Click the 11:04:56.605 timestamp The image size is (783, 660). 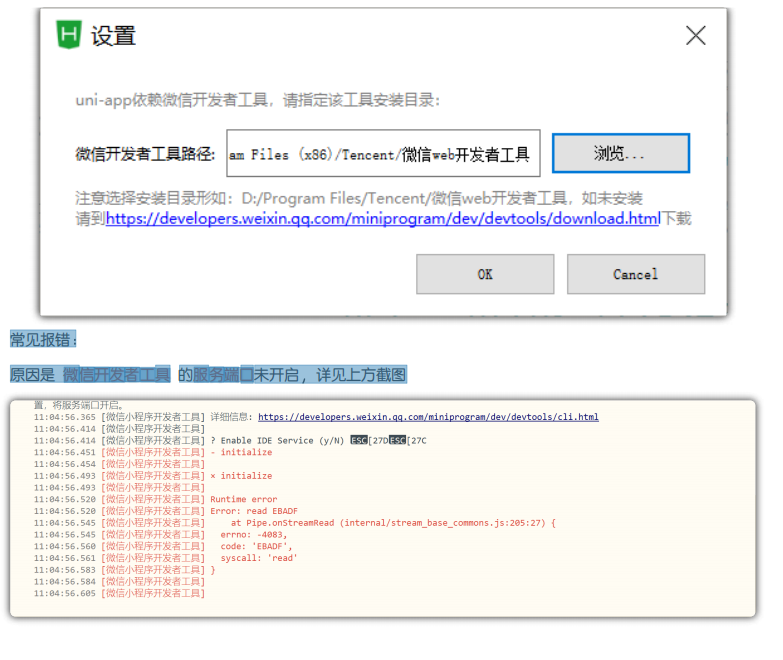(64, 594)
